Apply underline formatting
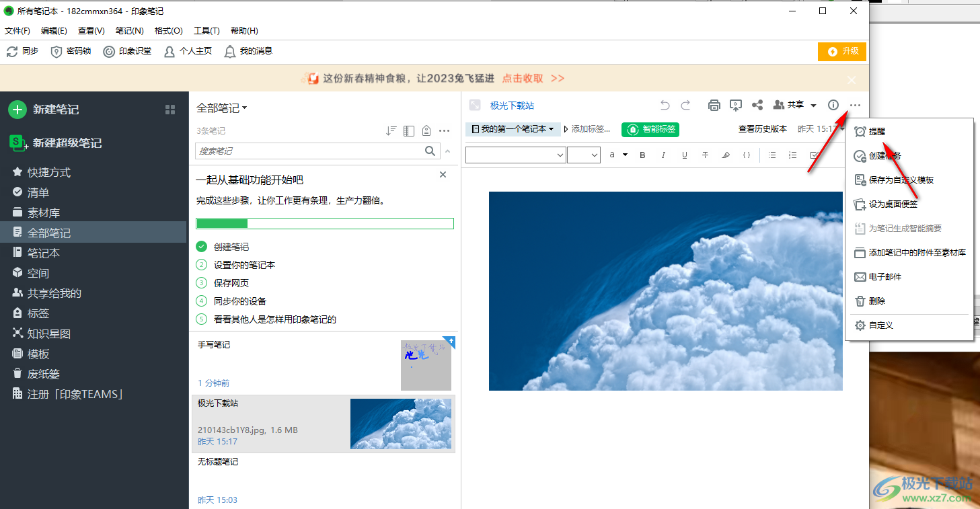The height and width of the screenshot is (509, 980). 685,155
